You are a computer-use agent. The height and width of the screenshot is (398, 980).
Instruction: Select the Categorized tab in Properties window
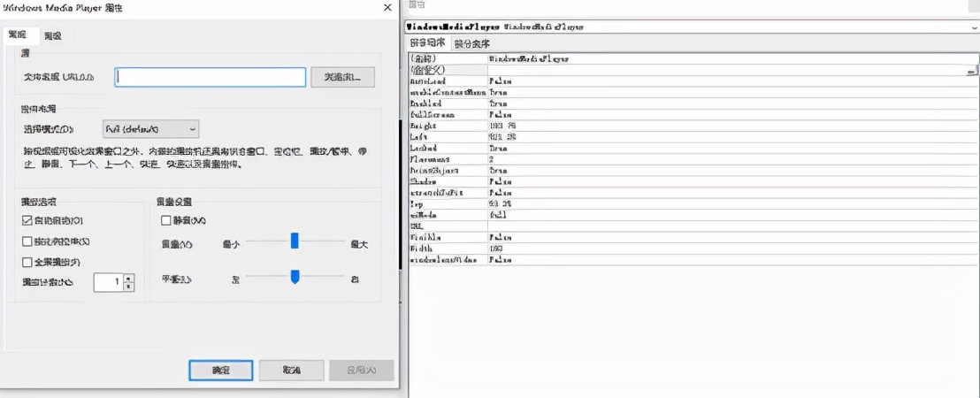click(472, 43)
